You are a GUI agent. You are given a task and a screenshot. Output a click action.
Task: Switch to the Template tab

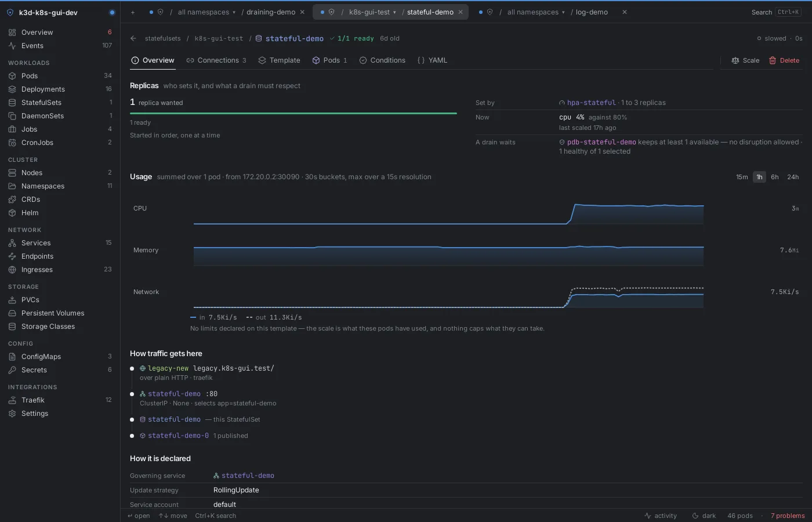pyautogui.click(x=279, y=60)
